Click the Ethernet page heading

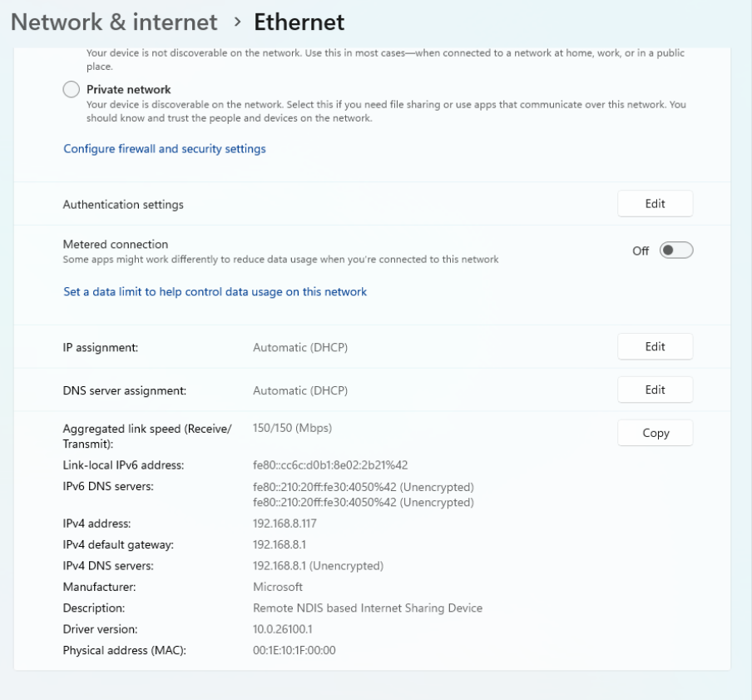coord(299,22)
